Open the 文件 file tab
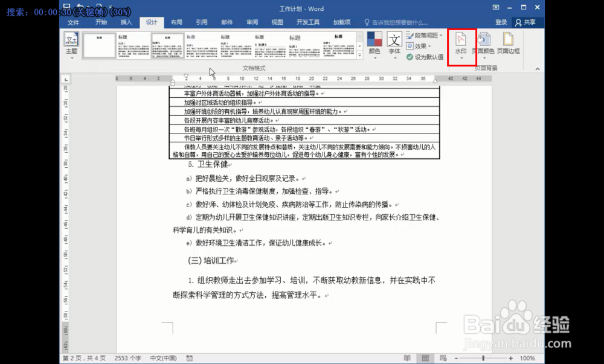604x364 pixels. 73,22
